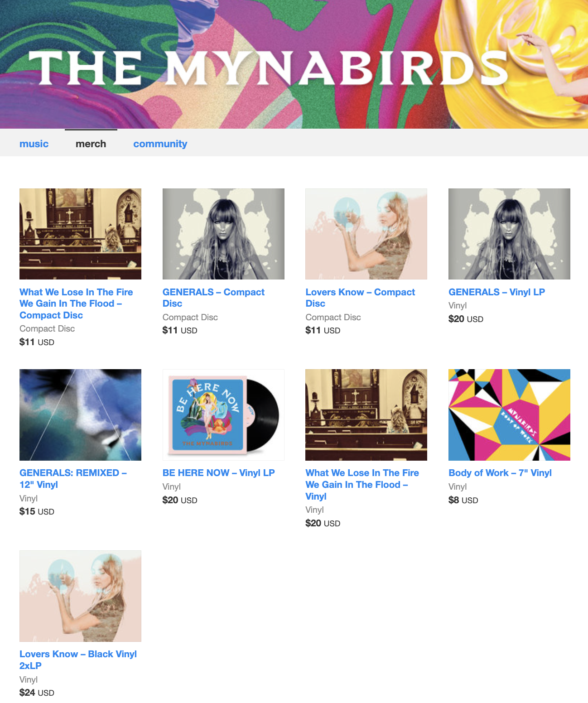Click GENERALS – Vinyl LP title link

coord(496,292)
